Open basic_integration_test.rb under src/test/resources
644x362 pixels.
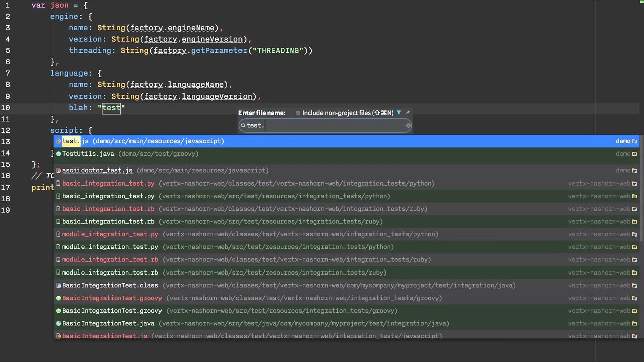point(347,222)
